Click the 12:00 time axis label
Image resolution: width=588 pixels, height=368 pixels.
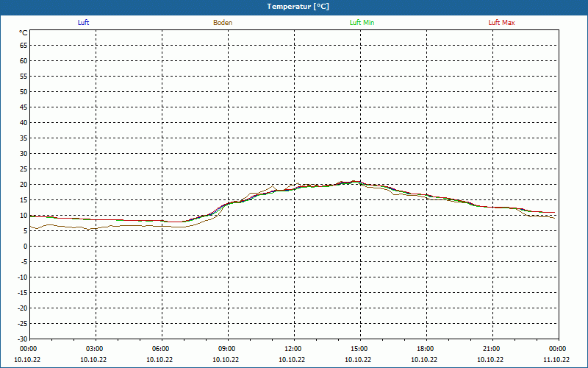click(x=293, y=349)
